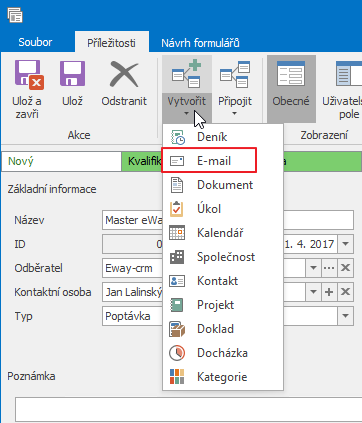Switch to the Příležitosti tab

111,43
